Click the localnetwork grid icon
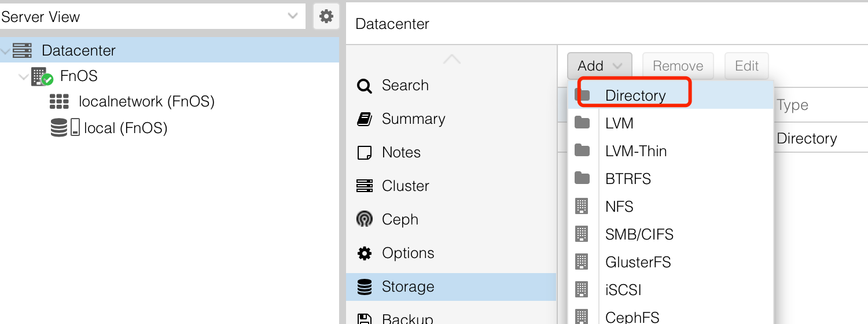 59,102
